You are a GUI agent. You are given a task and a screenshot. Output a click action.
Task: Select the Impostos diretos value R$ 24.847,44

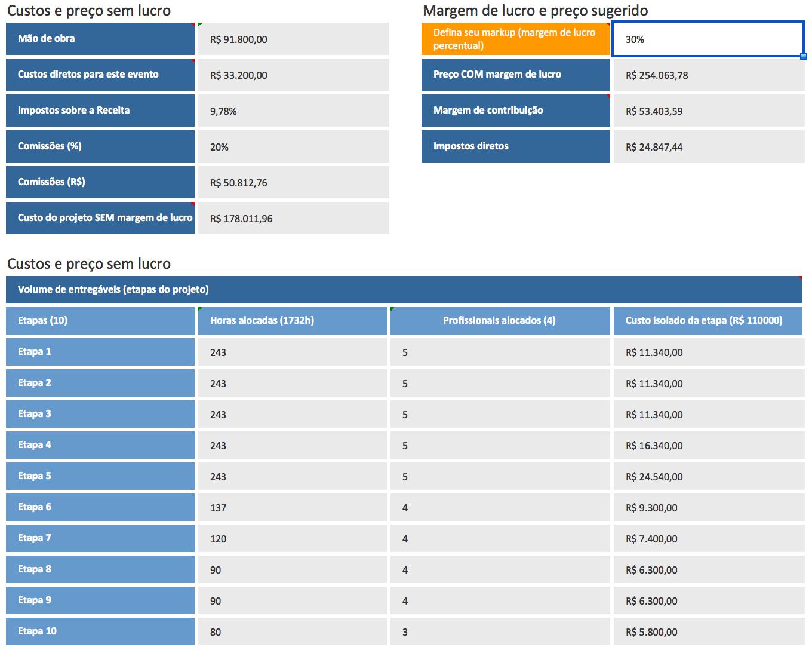point(709,147)
